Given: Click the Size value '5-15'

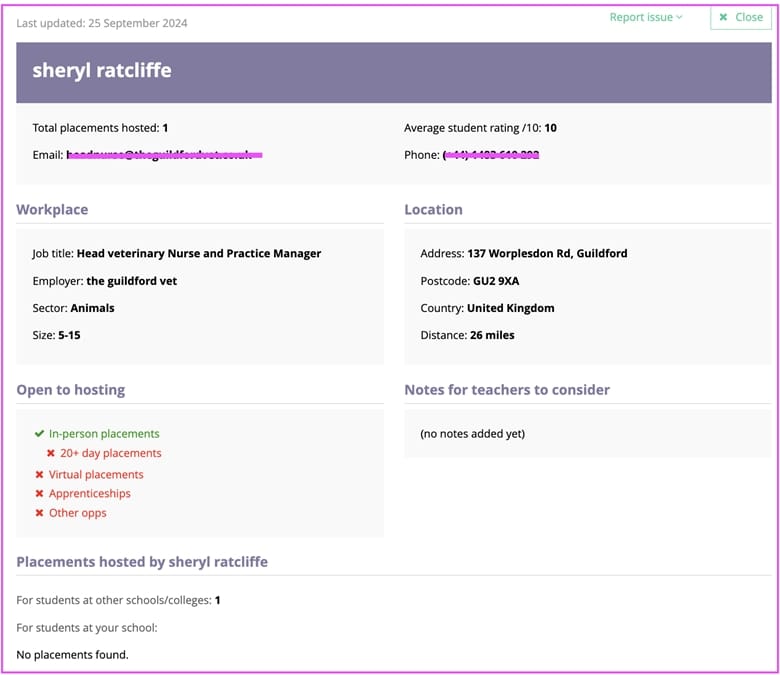Looking at the screenshot, I should click(x=69, y=335).
